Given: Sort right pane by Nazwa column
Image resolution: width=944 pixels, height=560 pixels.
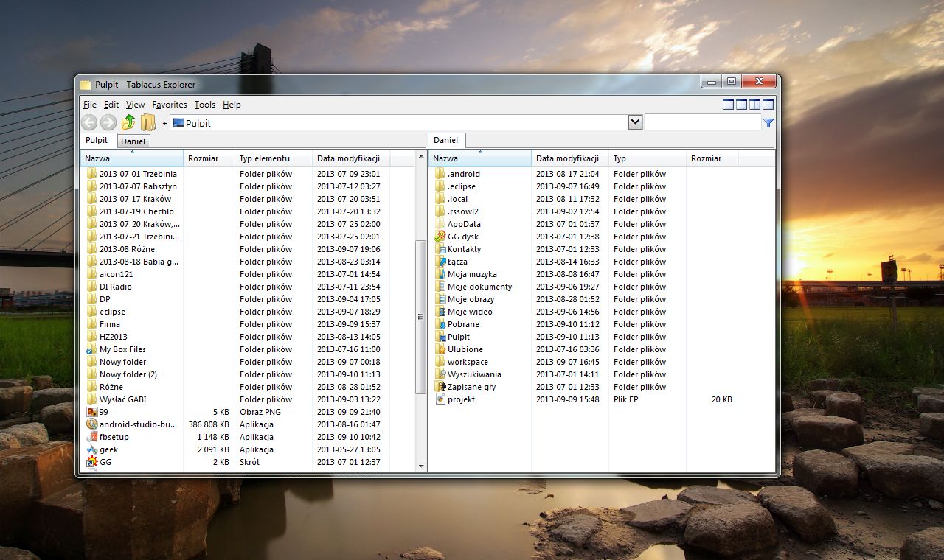Looking at the screenshot, I should (480, 158).
